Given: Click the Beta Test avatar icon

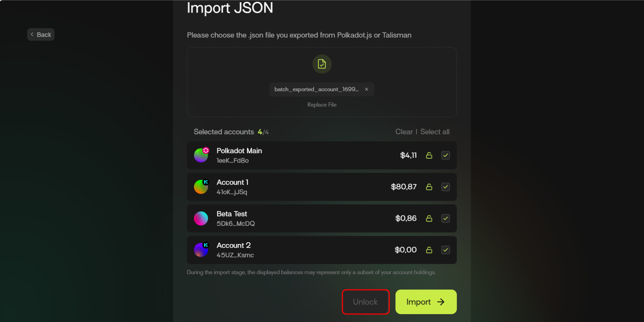Looking at the screenshot, I should coord(201,218).
